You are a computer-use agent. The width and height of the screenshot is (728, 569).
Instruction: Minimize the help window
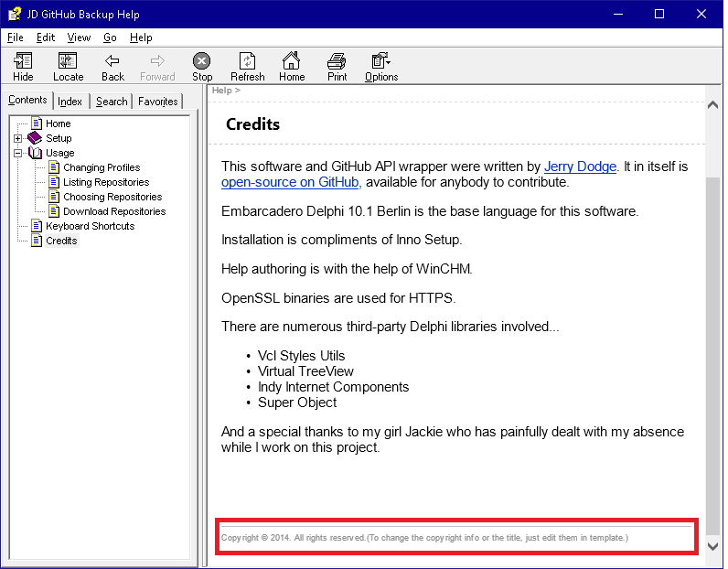tap(618, 14)
